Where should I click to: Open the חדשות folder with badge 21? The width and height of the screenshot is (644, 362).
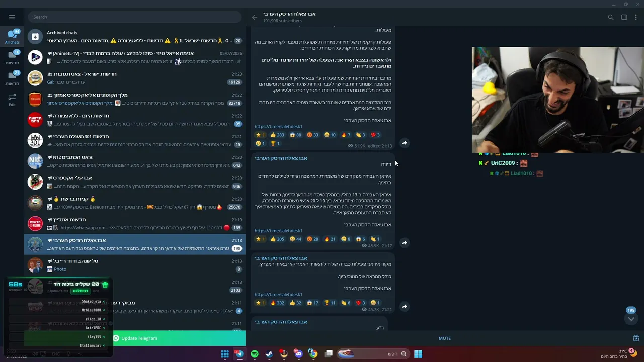12,78
